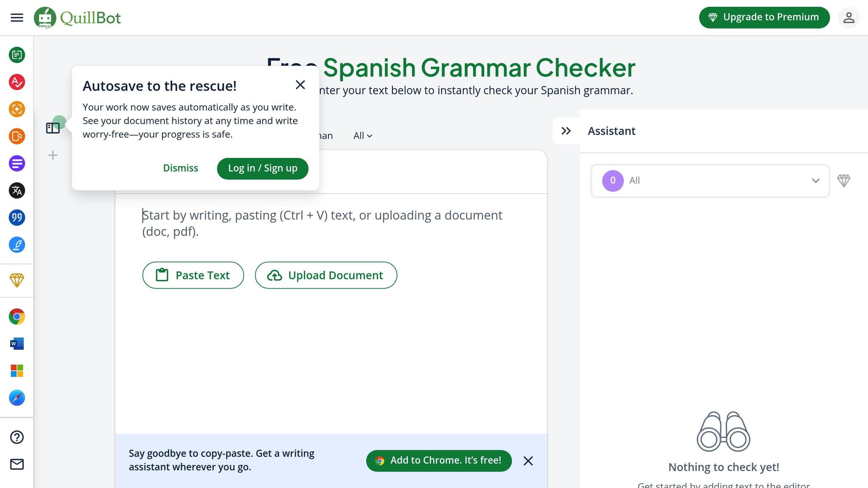This screenshot has width=868, height=488.
Task: Open the Paraphraser tool in sidebar
Action: click(17, 55)
